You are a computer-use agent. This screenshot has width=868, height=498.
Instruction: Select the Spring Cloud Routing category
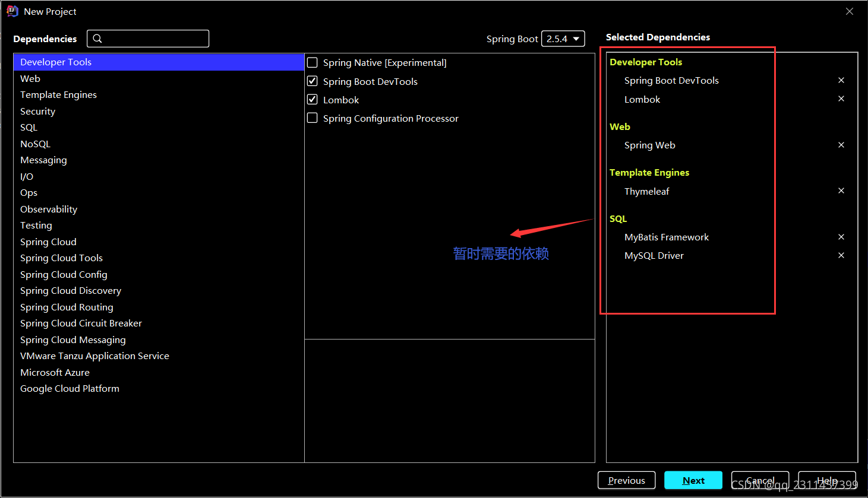(x=159, y=307)
